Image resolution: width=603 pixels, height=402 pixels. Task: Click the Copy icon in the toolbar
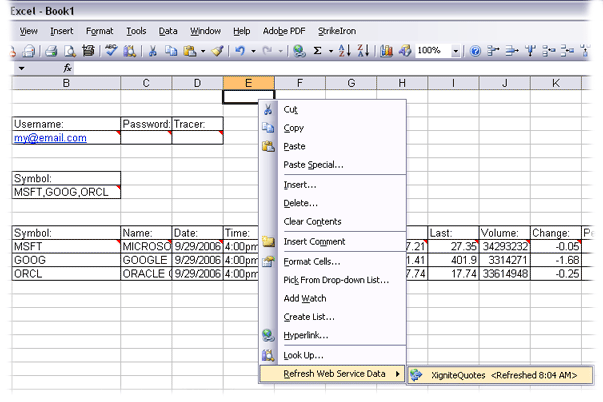pyautogui.click(x=171, y=51)
